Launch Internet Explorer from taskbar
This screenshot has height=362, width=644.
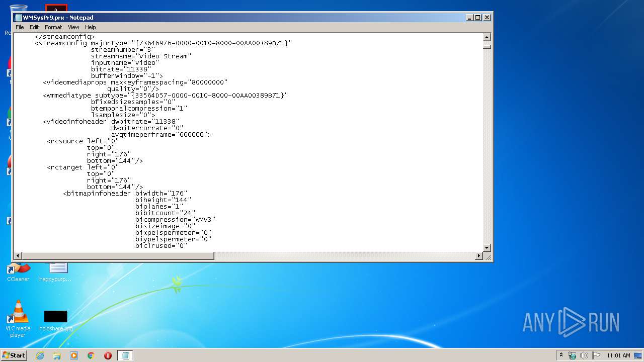pyautogui.click(x=40, y=355)
